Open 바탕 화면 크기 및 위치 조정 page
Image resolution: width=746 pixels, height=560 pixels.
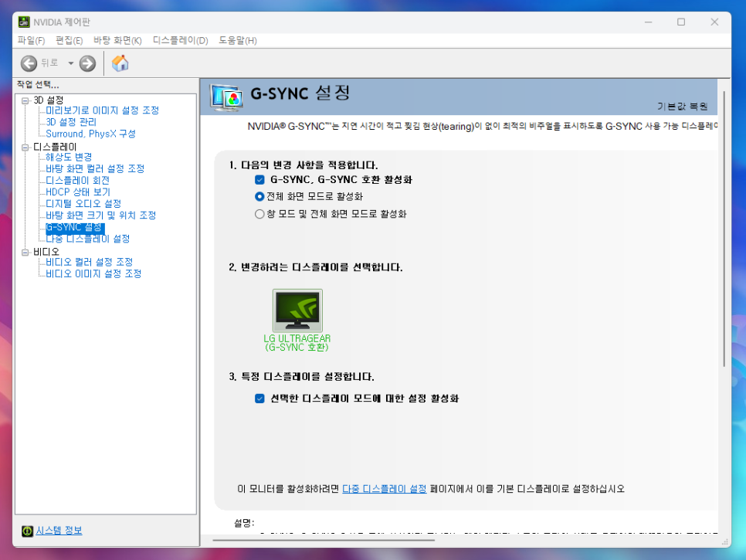(x=101, y=216)
